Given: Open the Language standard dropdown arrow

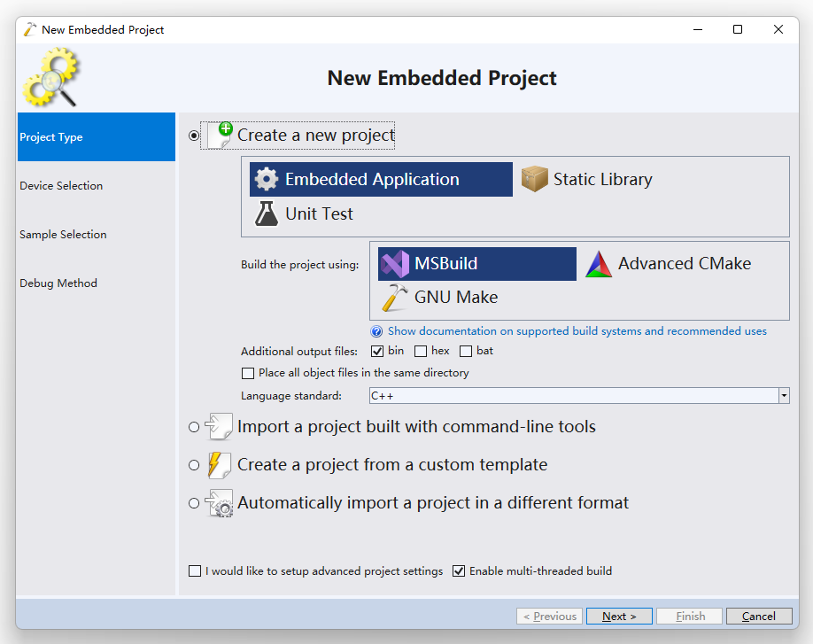Looking at the screenshot, I should (784, 396).
